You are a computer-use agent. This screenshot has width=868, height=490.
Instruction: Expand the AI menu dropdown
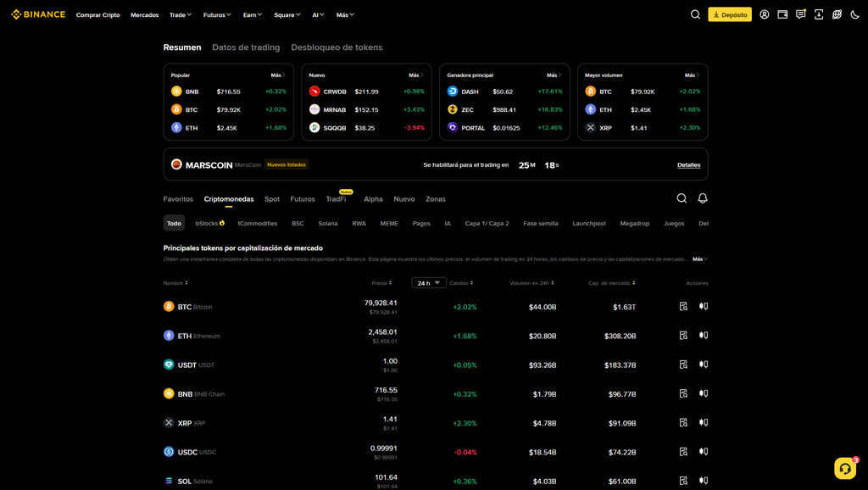tap(319, 15)
